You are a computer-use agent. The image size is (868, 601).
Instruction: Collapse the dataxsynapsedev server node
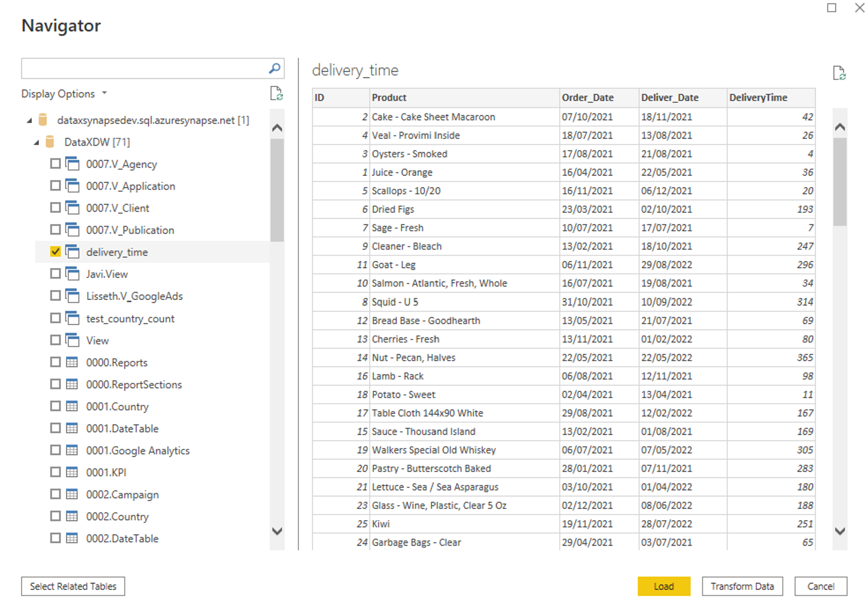30,120
